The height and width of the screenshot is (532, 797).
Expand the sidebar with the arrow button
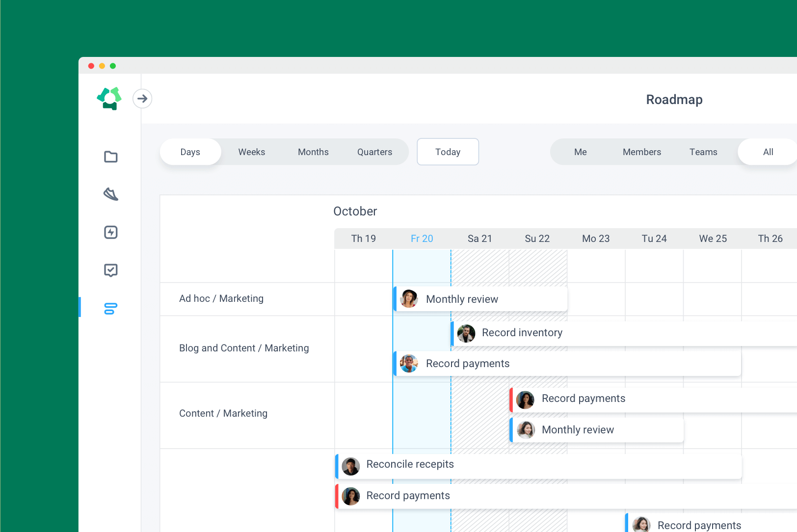[x=142, y=99]
